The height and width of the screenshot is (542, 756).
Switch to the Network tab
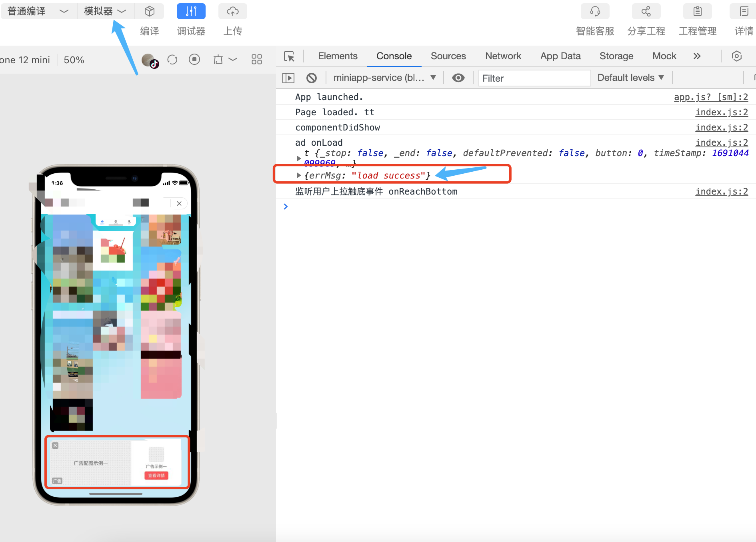click(x=503, y=56)
